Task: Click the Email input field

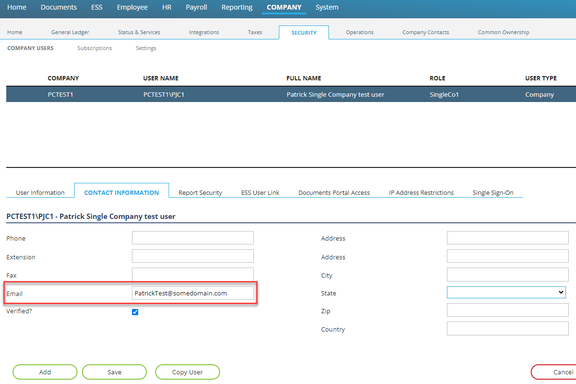Action: pyautogui.click(x=193, y=293)
